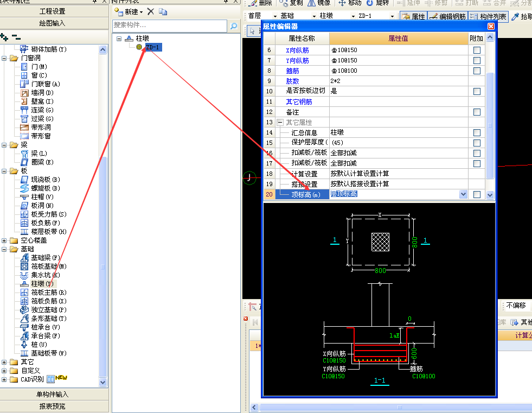This screenshot has width=532, height=413.
Task: Collapse the 其它属性 group in property editor
Action: point(280,123)
